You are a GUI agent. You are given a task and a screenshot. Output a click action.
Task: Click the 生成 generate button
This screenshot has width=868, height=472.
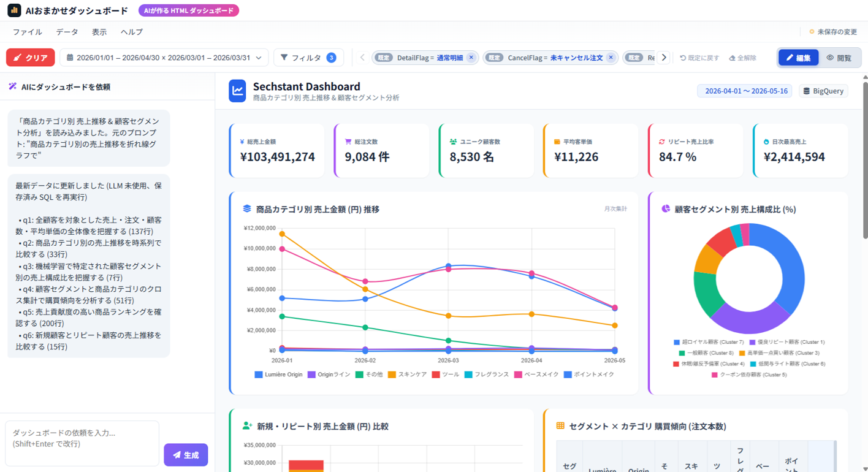[186, 455]
